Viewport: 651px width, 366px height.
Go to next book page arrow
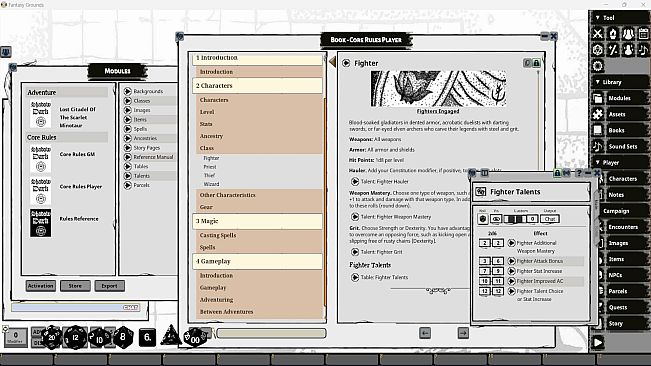tap(463, 333)
